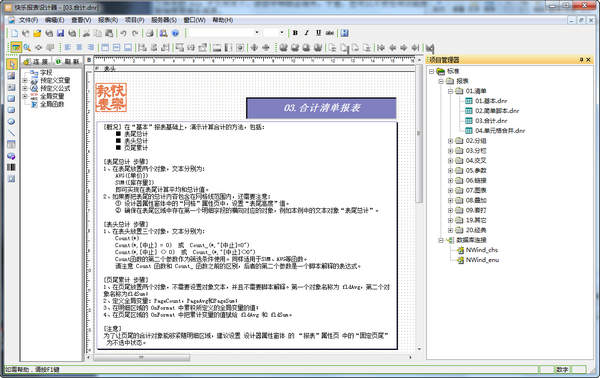Viewport: 600px width, 378px height.
Task: Collapse the 数据库连接 node
Action: [x=441, y=240]
